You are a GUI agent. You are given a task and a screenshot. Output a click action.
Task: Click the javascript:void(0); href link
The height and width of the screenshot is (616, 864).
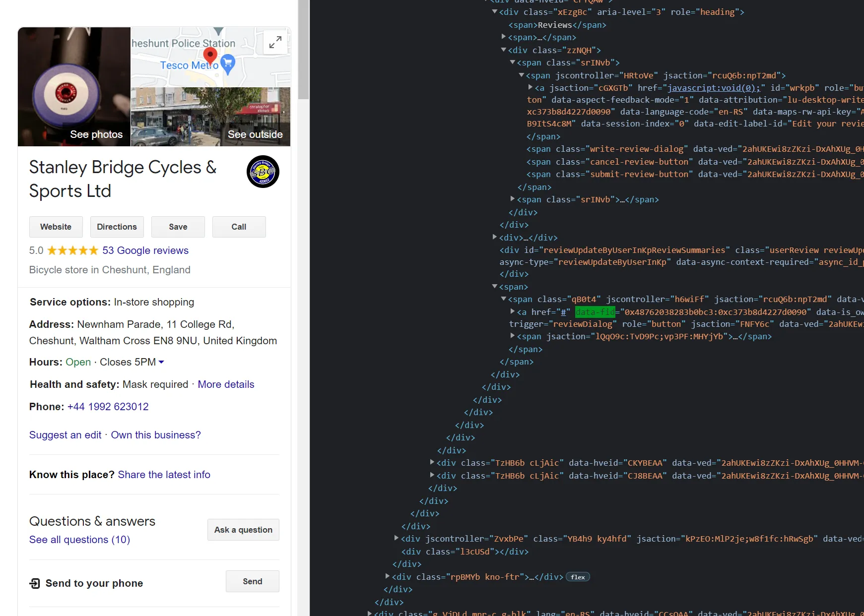[714, 88]
